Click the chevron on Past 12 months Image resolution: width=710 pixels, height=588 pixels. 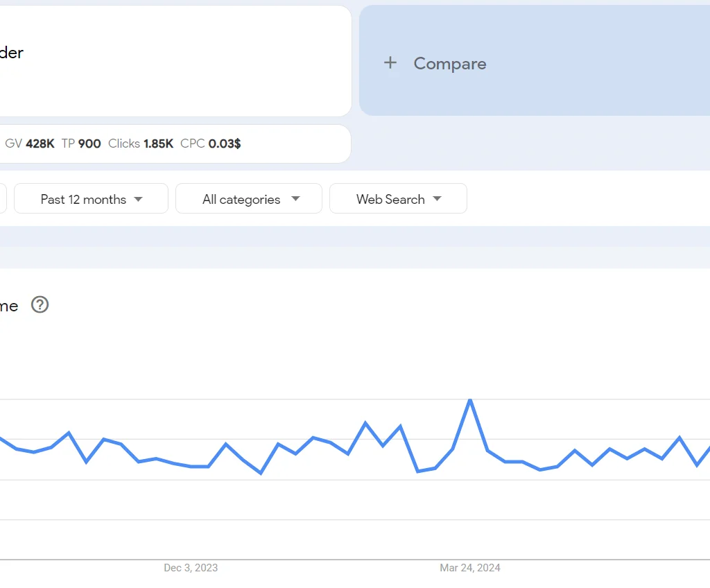pyautogui.click(x=139, y=198)
